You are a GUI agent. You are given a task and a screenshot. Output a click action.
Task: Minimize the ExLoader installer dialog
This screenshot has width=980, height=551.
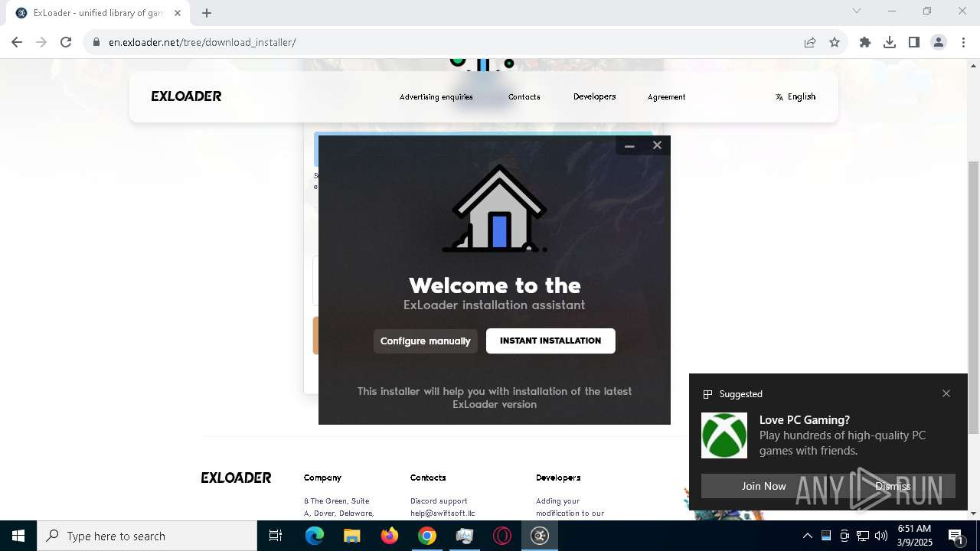pyautogui.click(x=629, y=145)
